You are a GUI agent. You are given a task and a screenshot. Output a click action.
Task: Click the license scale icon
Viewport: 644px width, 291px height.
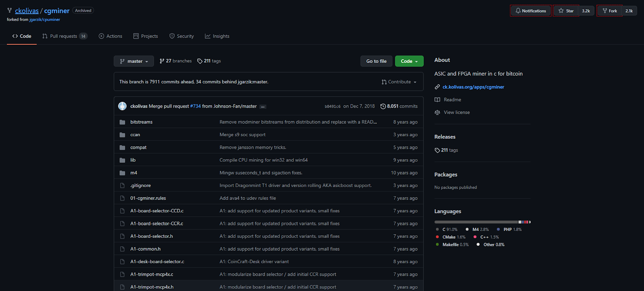437,112
